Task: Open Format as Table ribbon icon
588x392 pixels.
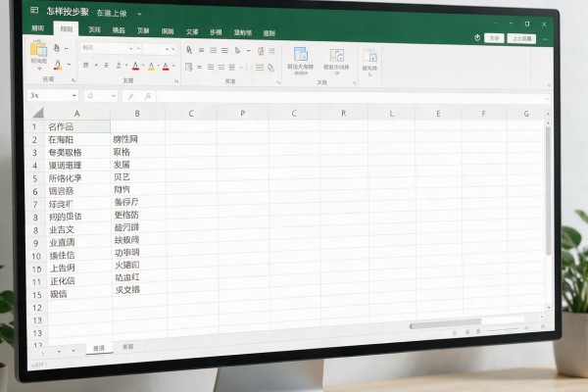Action: point(336,55)
